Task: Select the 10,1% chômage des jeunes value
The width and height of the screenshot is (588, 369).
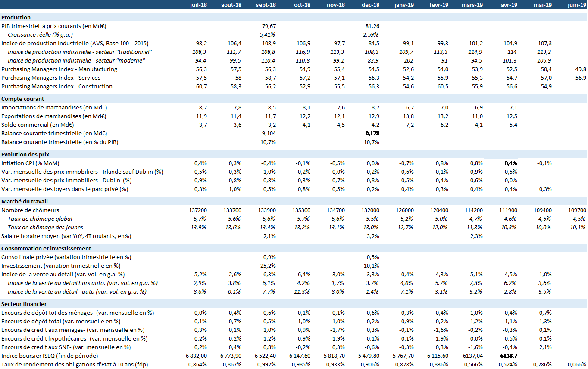Action: (578, 227)
